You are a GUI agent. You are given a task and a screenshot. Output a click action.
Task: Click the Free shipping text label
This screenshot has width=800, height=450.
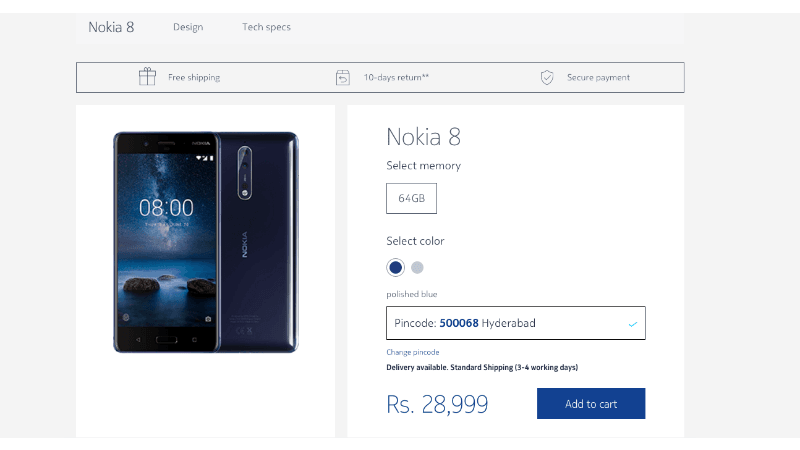pyautogui.click(x=194, y=78)
